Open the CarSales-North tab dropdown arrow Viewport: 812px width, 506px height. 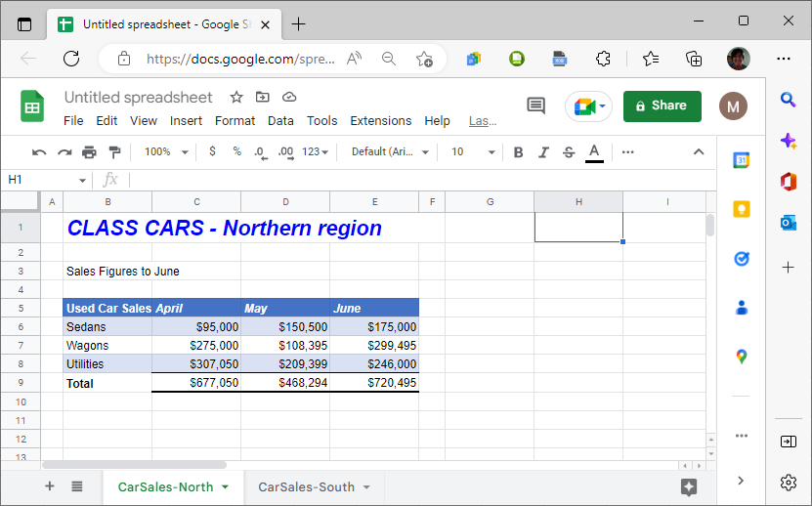[x=226, y=486]
